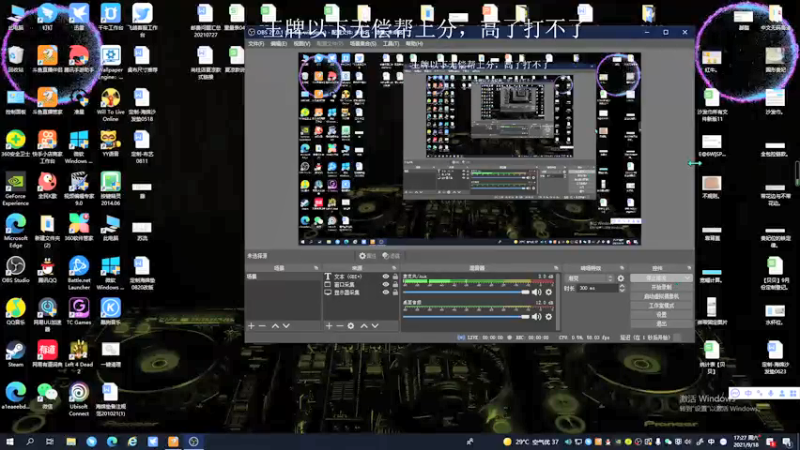
Task: Move the scene down with the down arrow
Action: coord(286,326)
